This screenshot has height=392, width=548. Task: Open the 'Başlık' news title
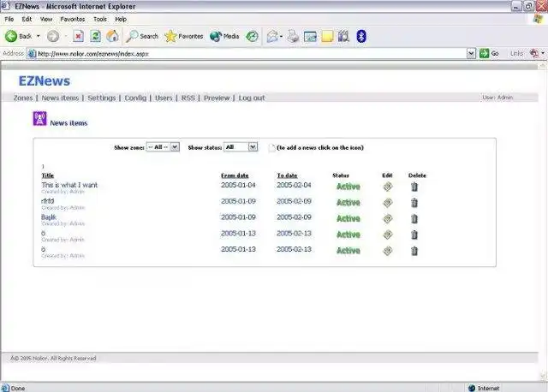pos(49,217)
